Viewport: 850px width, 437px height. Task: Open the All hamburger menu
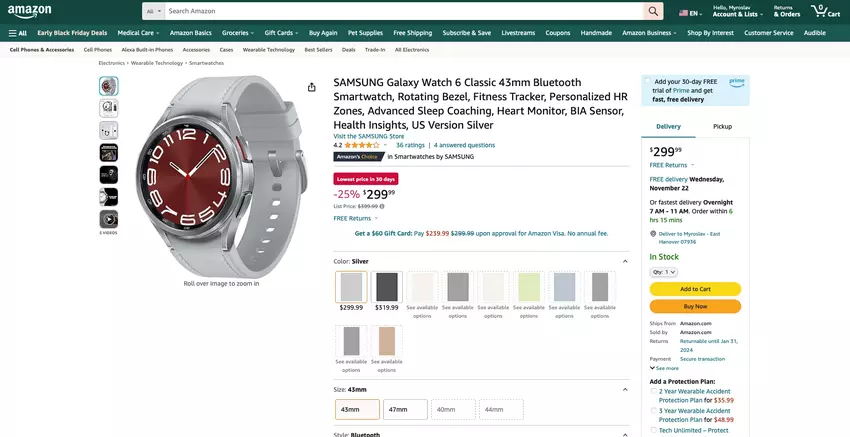pyautogui.click(x=17, y=32)
